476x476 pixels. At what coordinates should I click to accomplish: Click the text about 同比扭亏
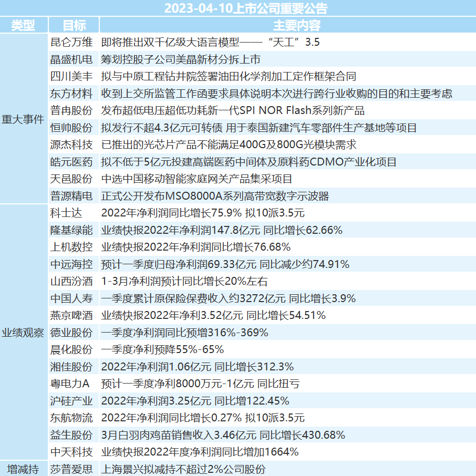200,384
